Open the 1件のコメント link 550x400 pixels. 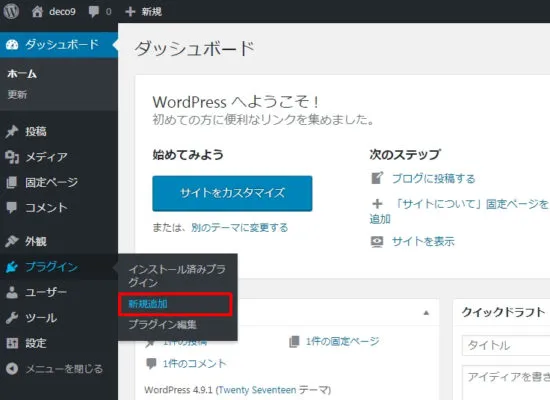(194, 364)
